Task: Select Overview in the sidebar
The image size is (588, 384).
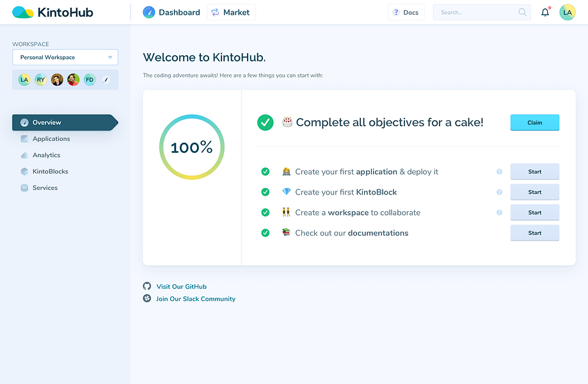Action: [65, 123]
